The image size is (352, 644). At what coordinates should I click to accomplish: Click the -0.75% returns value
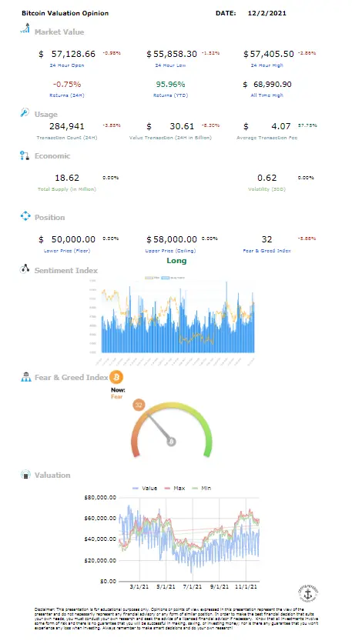click(67, 84)
